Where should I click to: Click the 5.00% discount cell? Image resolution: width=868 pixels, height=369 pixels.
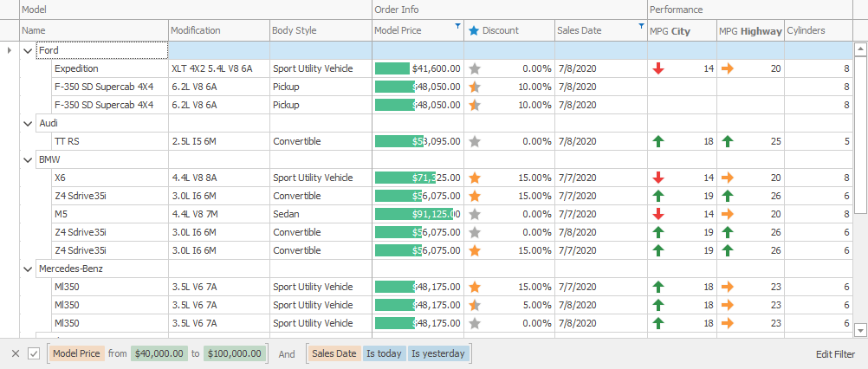[x=509, y=306]
